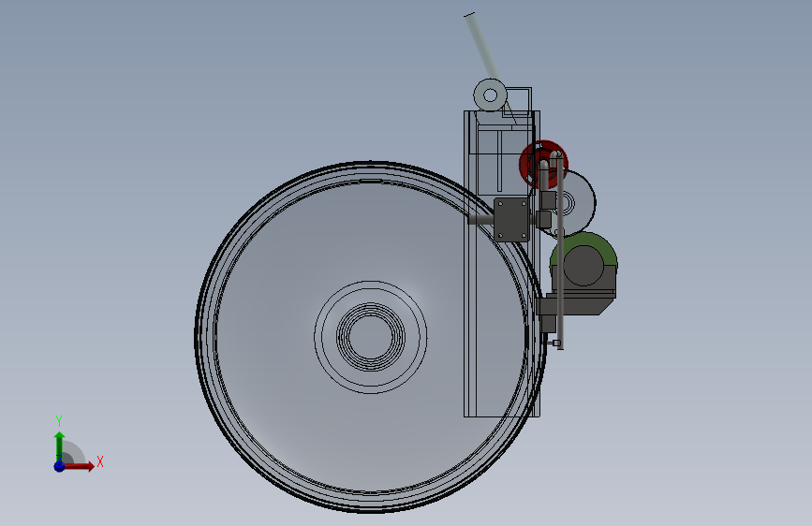Click the blue Z axis origin ball
The height and width of the screenshot is (526, 812).
pyautogui.click(x=59, y=466)
